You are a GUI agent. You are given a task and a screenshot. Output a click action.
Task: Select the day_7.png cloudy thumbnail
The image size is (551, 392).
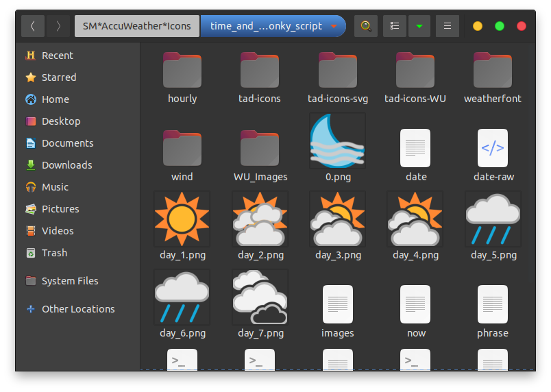(x=260, y=297)
